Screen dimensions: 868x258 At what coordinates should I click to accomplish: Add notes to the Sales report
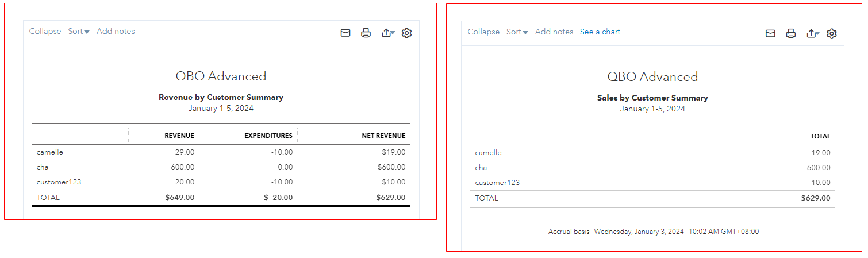[x=554, y=32]
